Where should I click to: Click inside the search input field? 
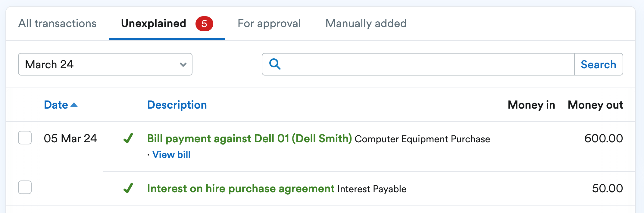(422, 64)
